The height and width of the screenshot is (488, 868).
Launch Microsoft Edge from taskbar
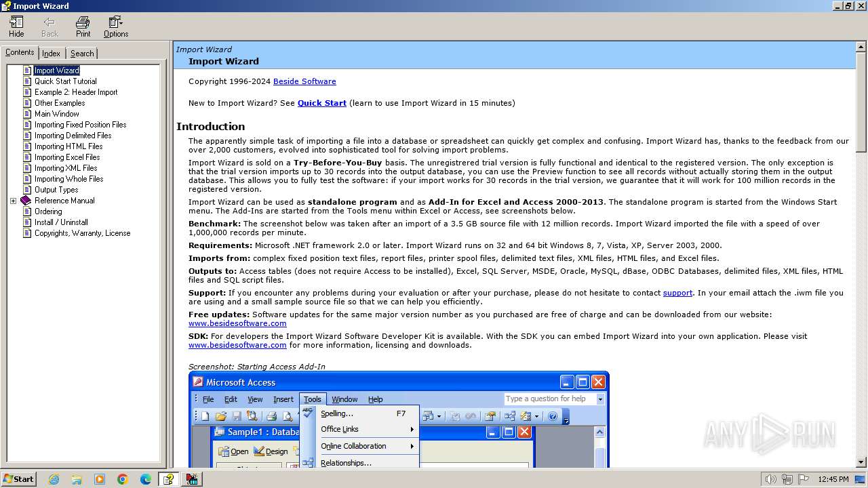(x=146, y=479)
